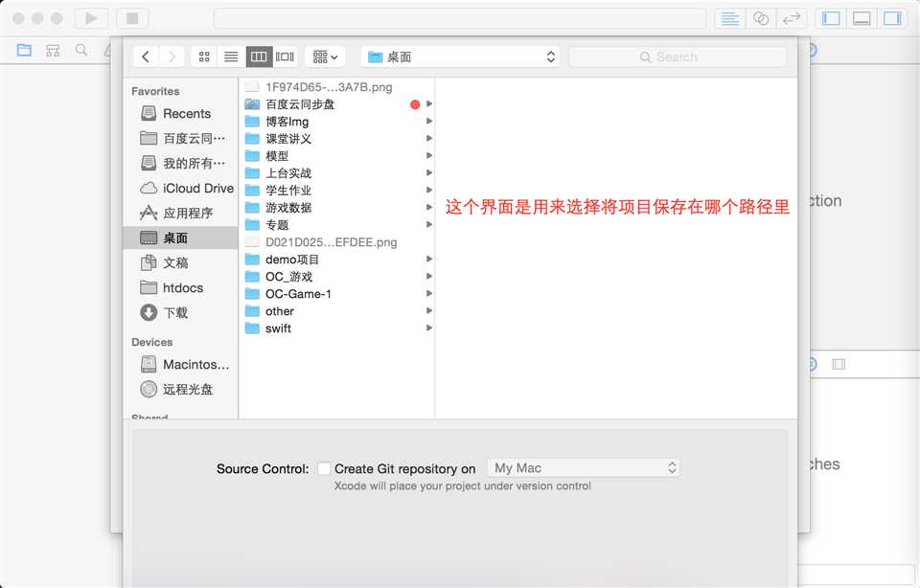
Task: Open the item arrangement dropdown
Action: (325, 57)
